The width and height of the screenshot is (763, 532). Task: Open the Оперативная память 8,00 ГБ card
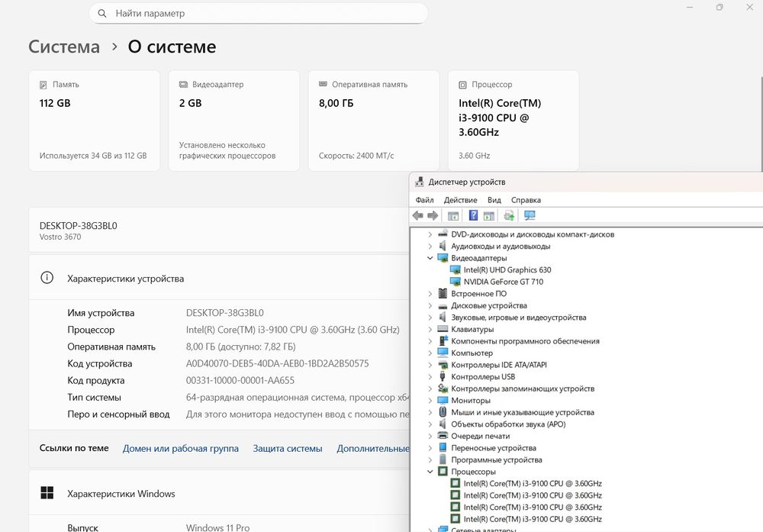click(374, 121)
